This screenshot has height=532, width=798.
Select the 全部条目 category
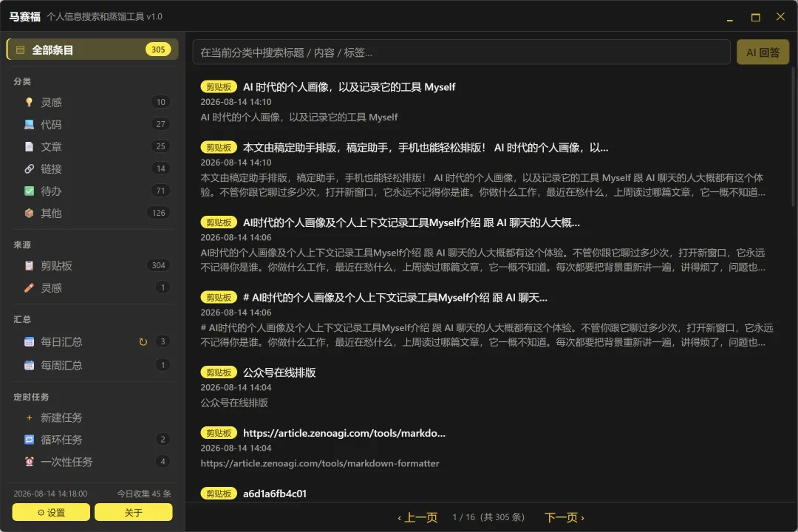pyautogui.click(x=92, y=50)
